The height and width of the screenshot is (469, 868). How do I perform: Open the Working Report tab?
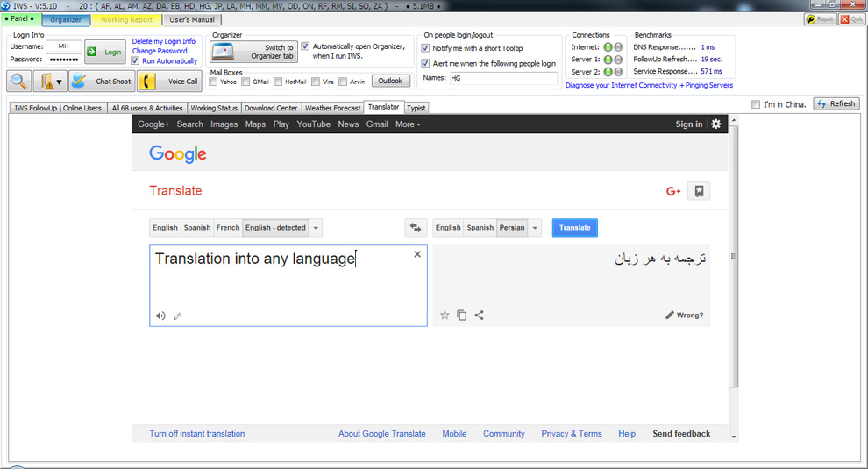click(x=126, y=19)
